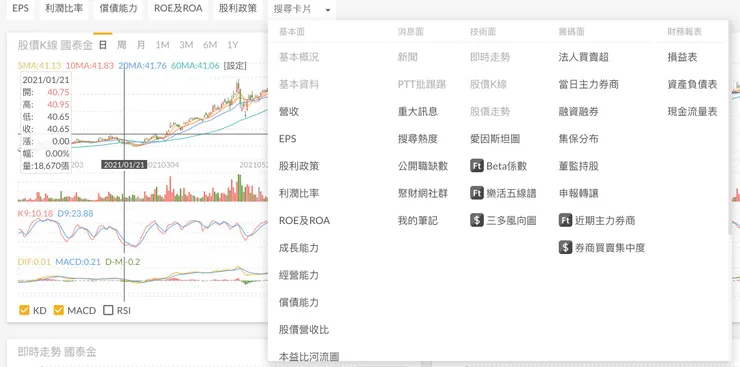Uncheck the MACD indicator checkbox
Viewport: 740px width, 367px height.
click(x=59, y=310)
